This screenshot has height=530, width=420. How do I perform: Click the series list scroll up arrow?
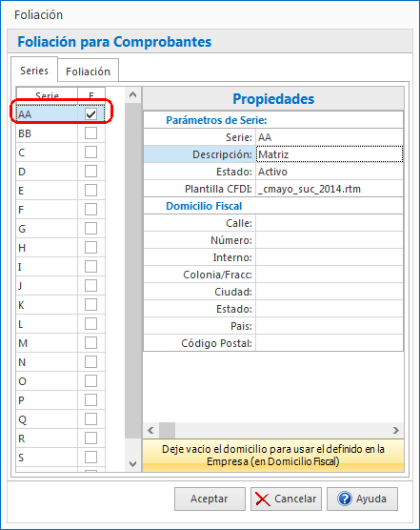pos(133,95)
